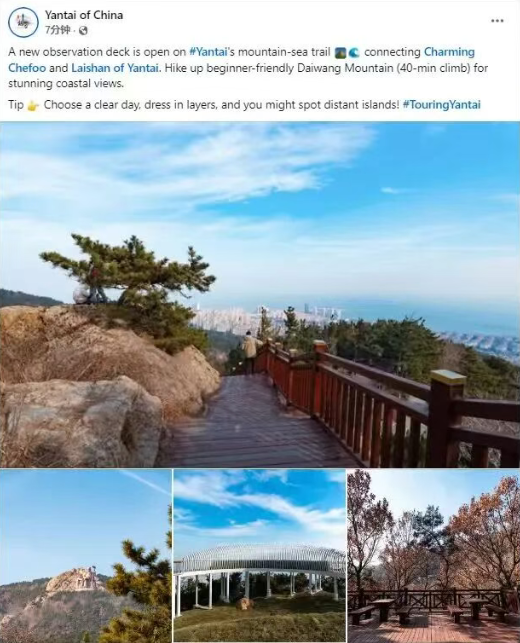Open the Charming Chefoo page link
The width and height of the screenshot is (520, 643).
(x=242, y=60)
